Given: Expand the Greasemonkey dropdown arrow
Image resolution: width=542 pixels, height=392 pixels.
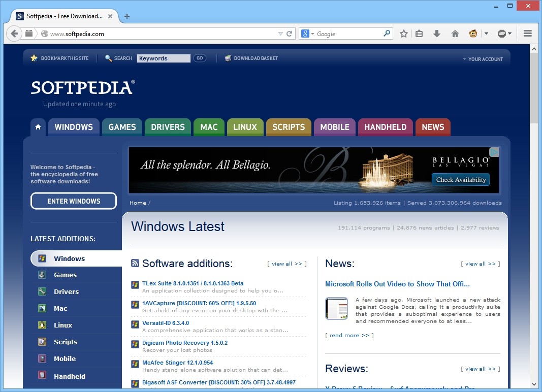Looking at the screenshot, I should pos(486,34).
